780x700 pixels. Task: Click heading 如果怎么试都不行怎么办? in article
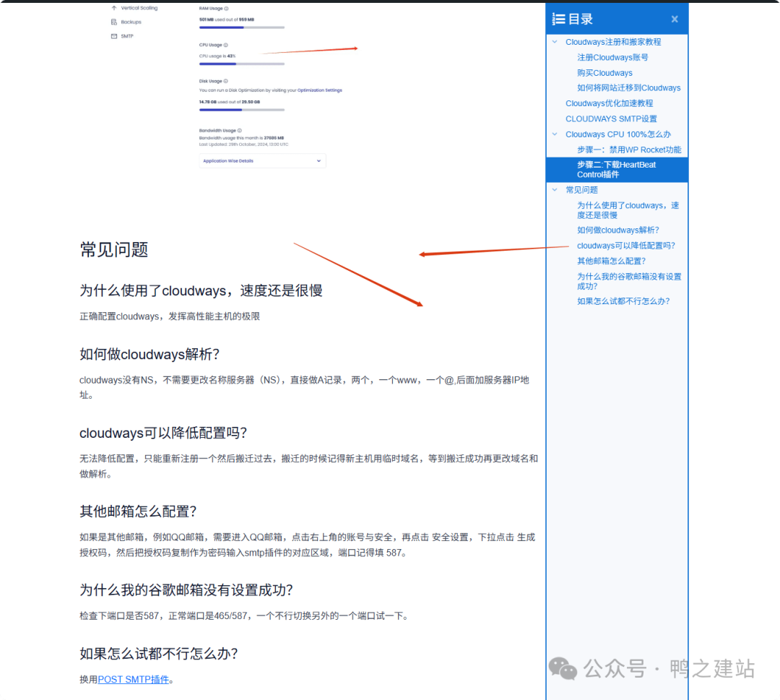(x=159, y=653)
